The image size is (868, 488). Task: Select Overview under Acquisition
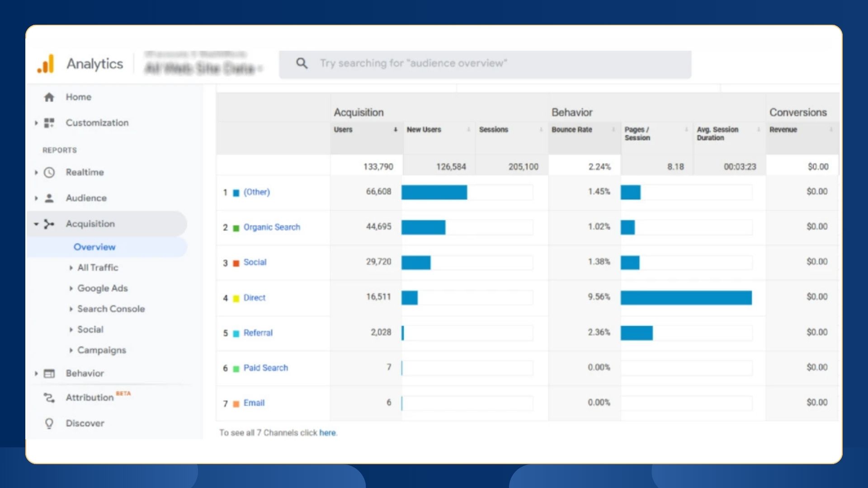coord(94,247)
